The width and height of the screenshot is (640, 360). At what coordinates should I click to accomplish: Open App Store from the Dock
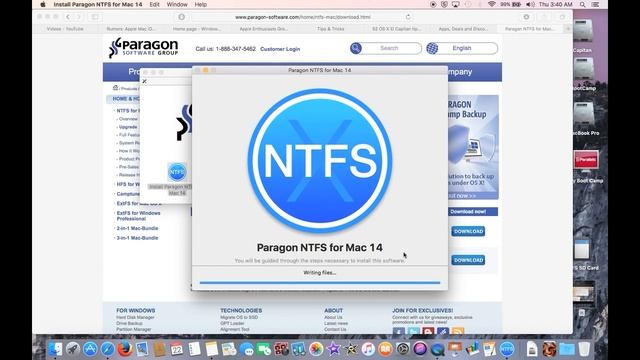[x=90, y=349]
